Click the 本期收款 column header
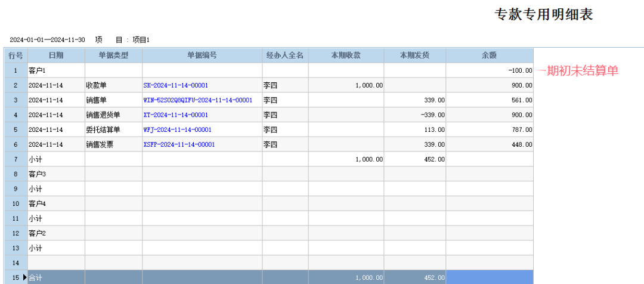Screen dimensions: 644x284 (x=346, y=55)
